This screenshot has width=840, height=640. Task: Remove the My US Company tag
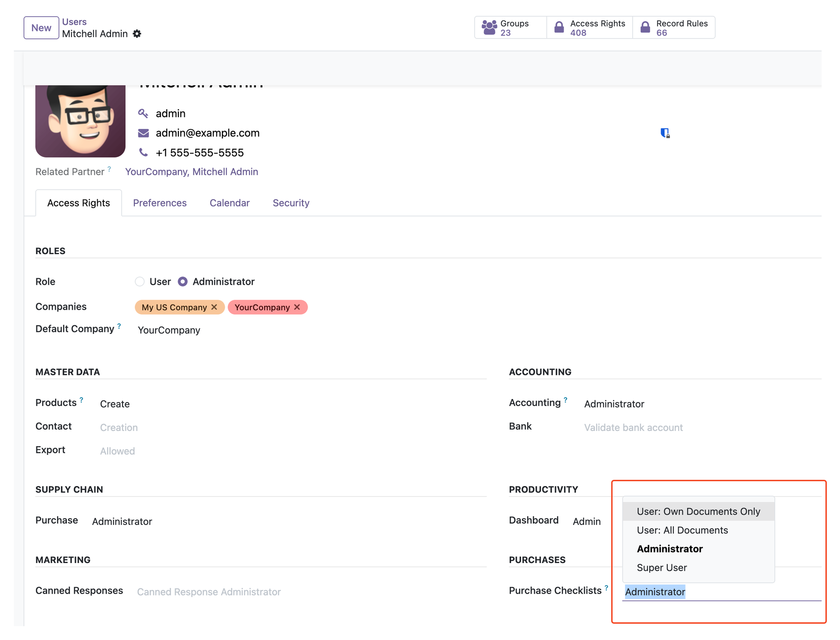pyautogui.click(x=214, y=307)
